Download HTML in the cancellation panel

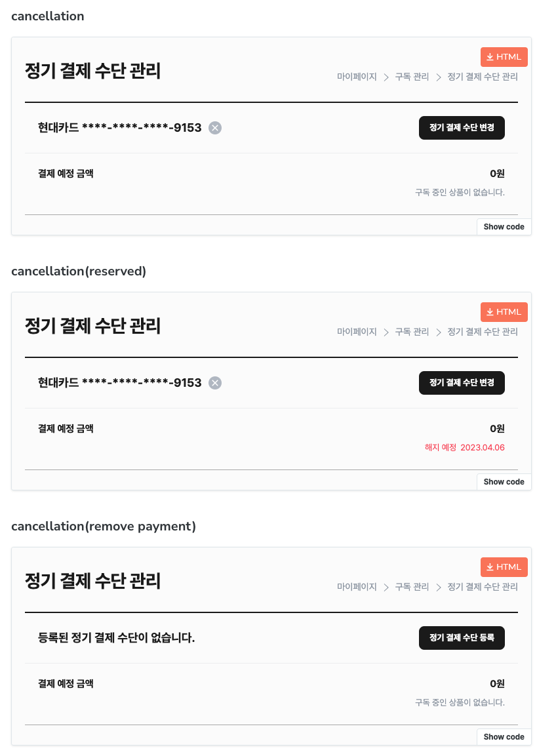pyautogui.click(x=504, y=57)
